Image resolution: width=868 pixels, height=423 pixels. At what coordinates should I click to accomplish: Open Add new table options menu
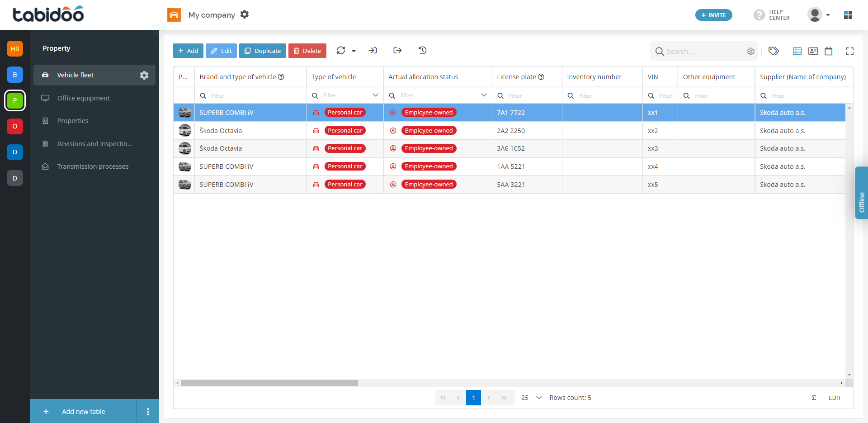(148, 412)
